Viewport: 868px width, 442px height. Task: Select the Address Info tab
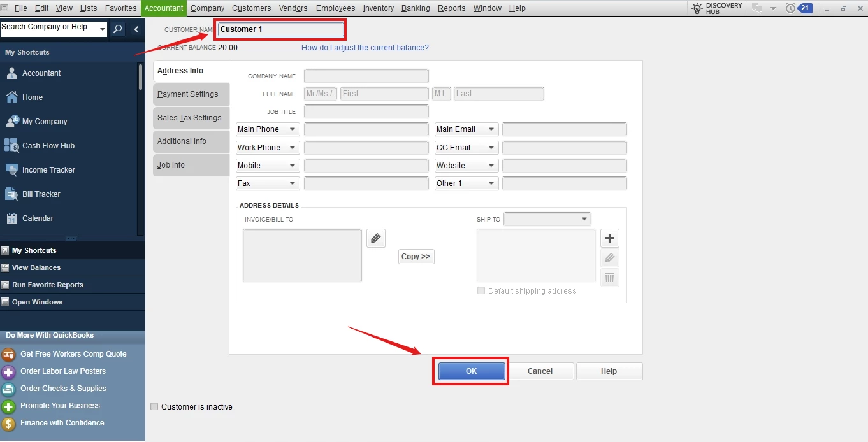(191, 71)
